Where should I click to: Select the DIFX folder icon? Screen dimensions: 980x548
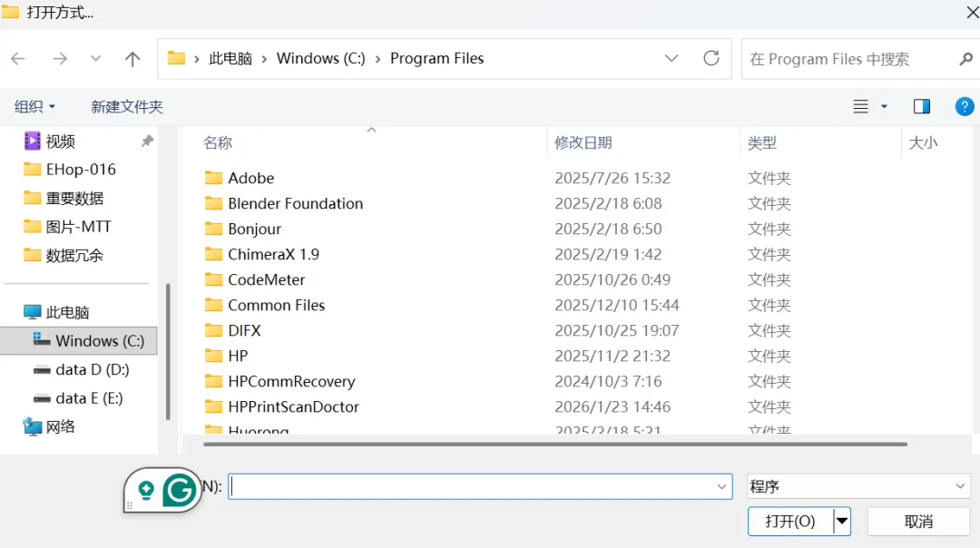[x=213, y=330]
